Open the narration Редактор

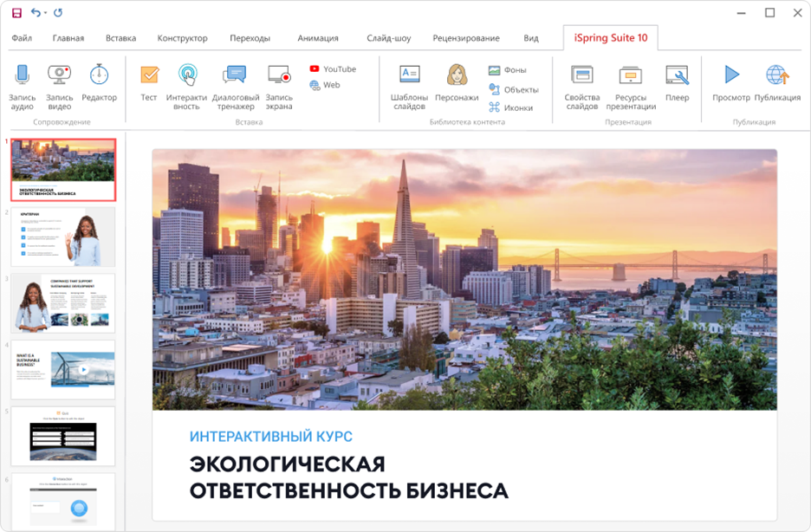point(99,83)
